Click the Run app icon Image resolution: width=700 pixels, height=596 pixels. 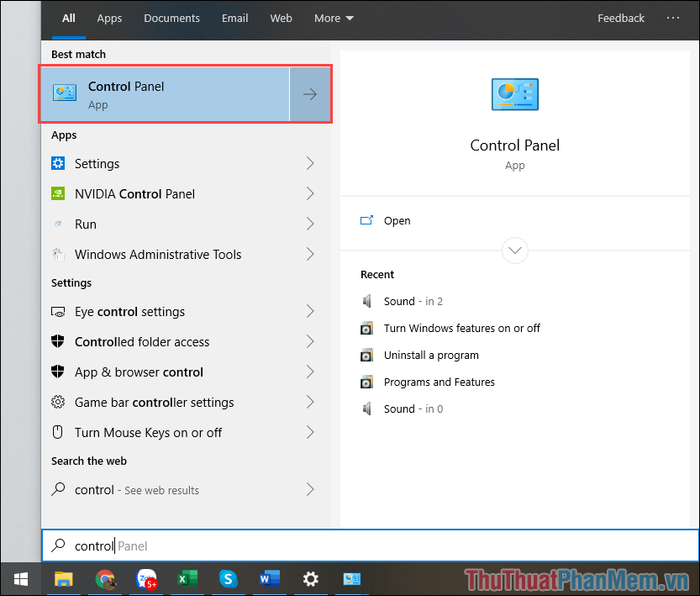tap(58, 224)
